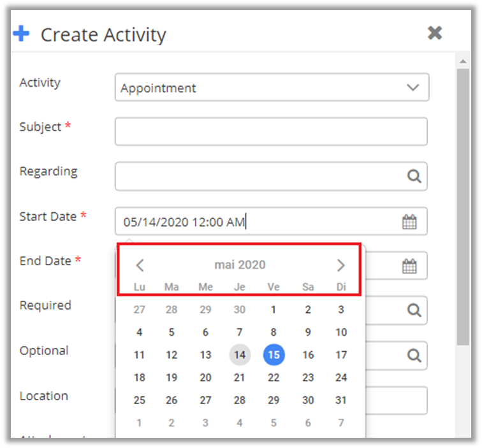482x448 pixels.
Task: Open the Start Date calendar icon
Action: coord(409,222)
